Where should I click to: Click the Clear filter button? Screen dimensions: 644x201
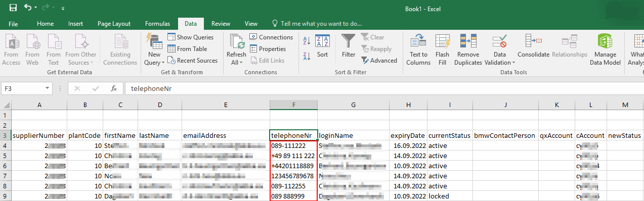click(x=373, y=37)
